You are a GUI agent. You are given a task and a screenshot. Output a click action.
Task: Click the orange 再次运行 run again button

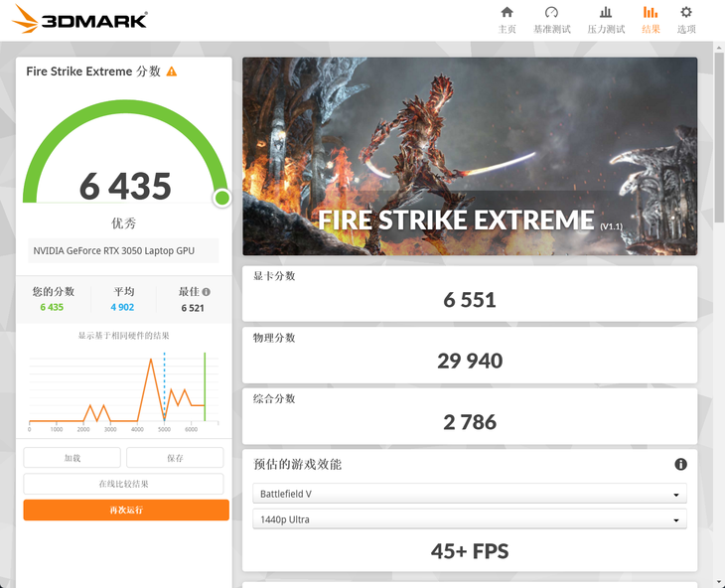[x=126, y=510]
